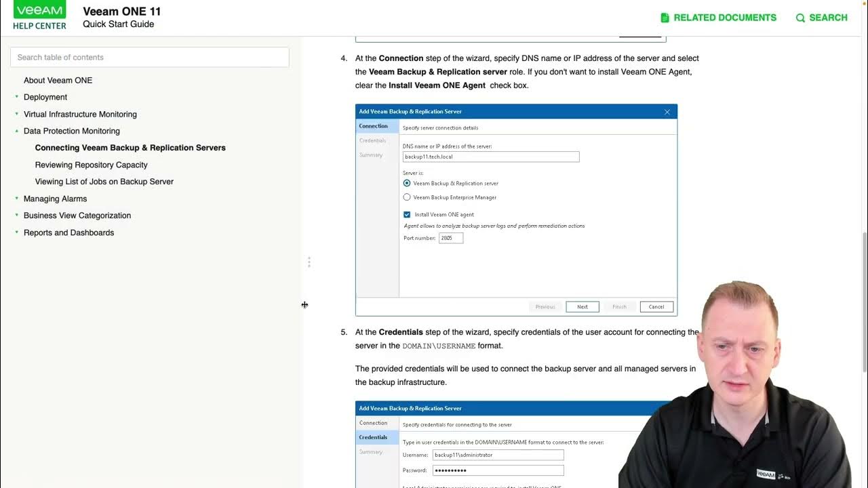Image resolution: width=868 pixels, height=488 pixels.
Task: Open About Veeam ONE topic
Action: coord(58,80)
